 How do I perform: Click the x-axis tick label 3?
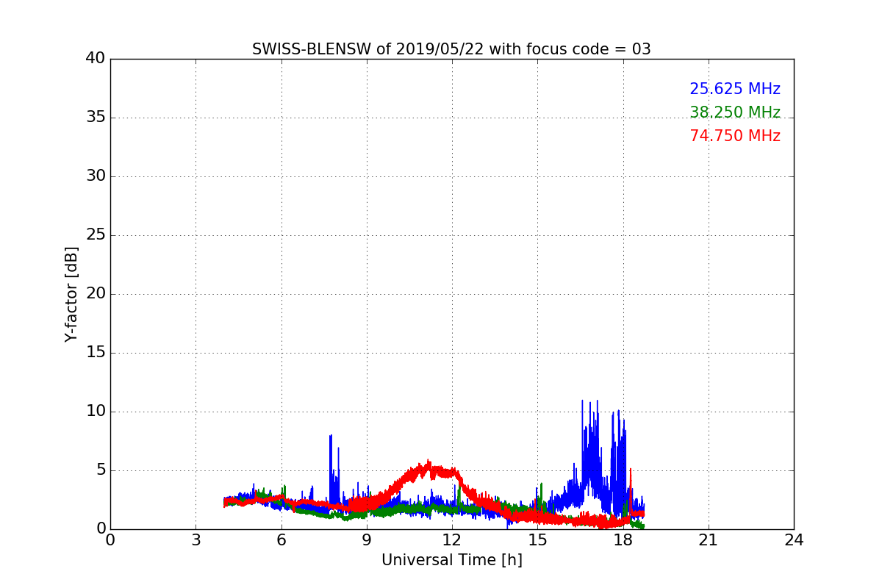point(196,539)
